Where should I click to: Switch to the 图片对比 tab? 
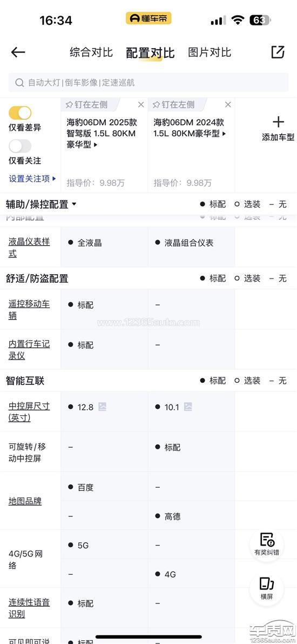coord(209,52)
